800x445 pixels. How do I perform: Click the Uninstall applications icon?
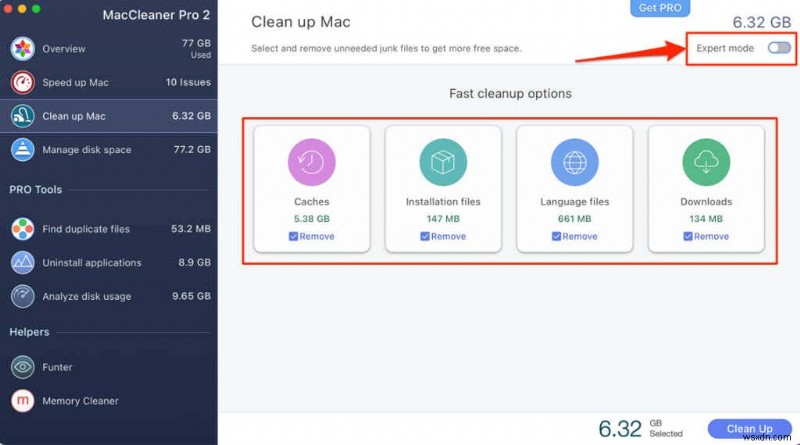(x=23, y=263)
